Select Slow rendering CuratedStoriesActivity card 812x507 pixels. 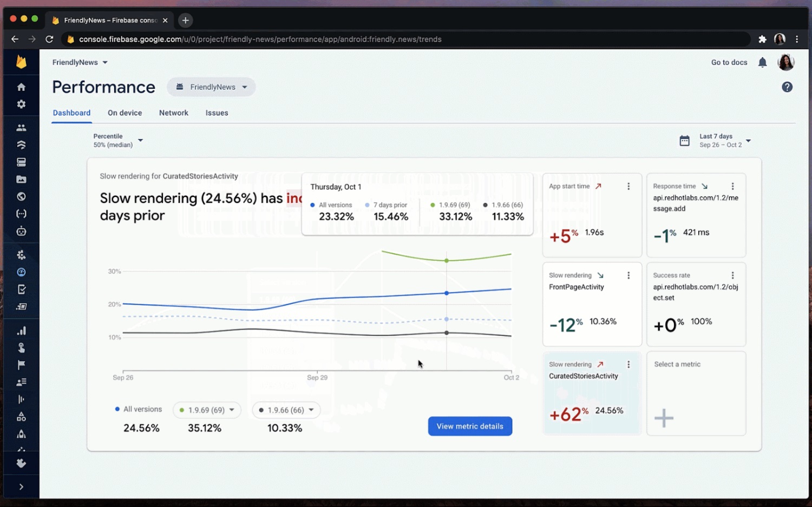592,393
